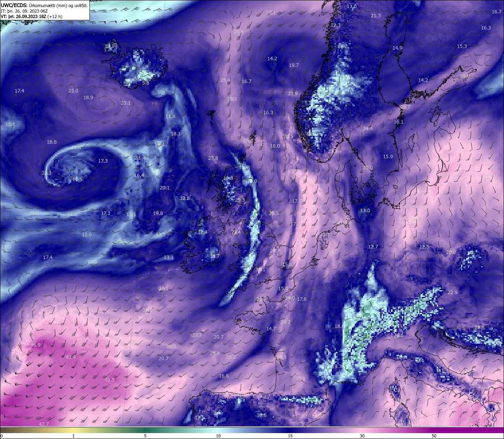This screenshot has width=504, height=439.
Task: Click the '19.7' value west of Norway
Action: tap(294, 65)
